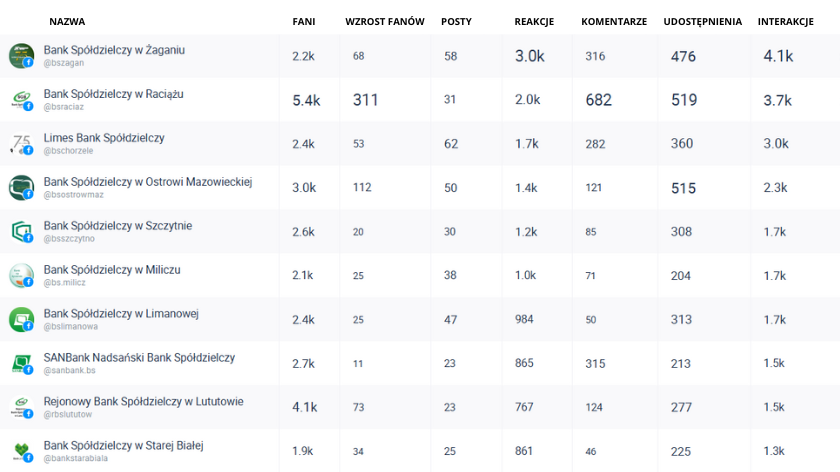Click Bank Spółdzielczy w Limanowej logo
This screenshot has height=472, width=840.
coord(21,320)
